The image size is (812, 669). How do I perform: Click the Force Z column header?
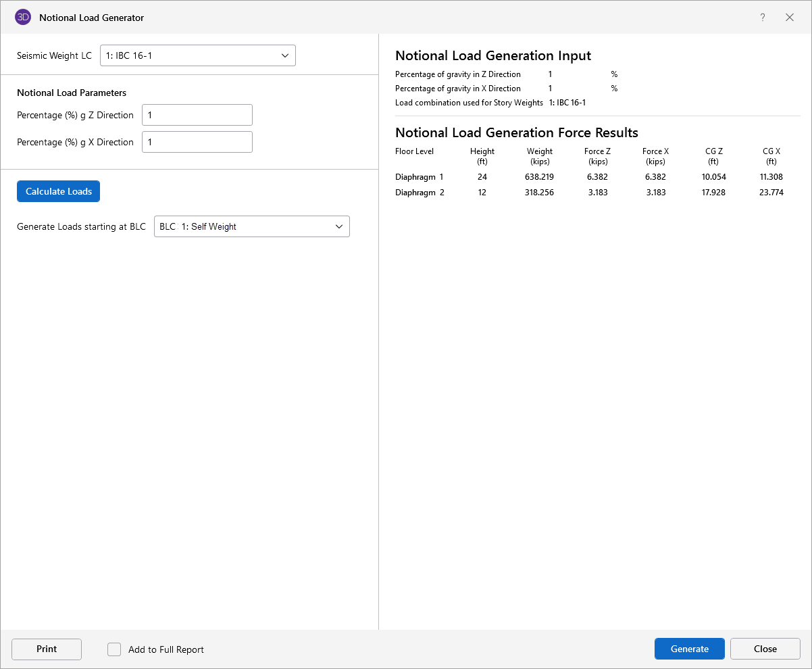597,156
